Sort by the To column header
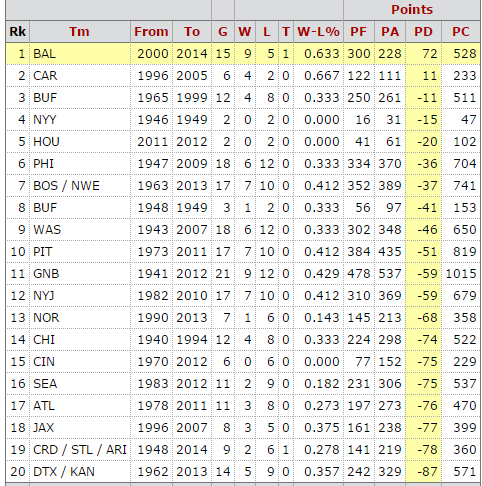 tap(192, 32)
